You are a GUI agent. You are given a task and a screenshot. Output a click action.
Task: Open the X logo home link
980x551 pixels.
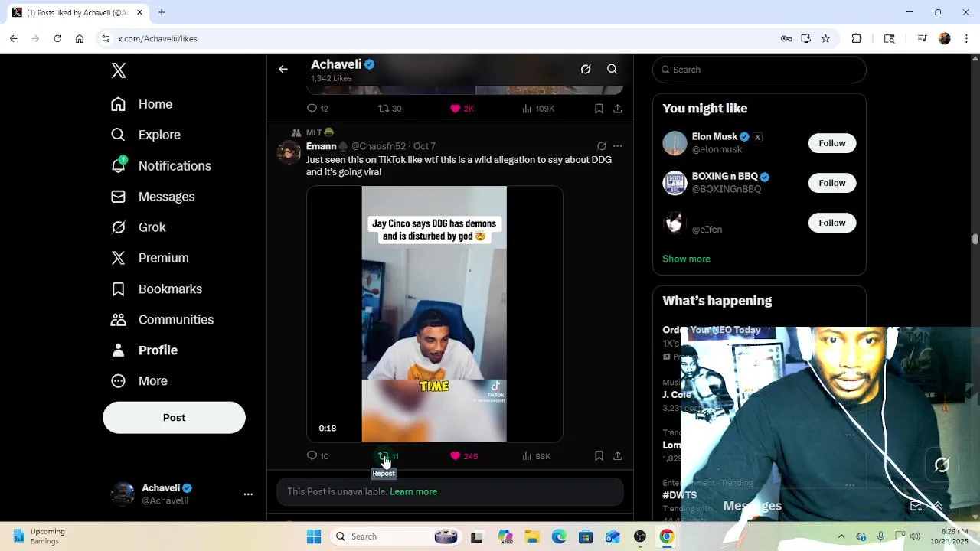click(x=119, y=70)
